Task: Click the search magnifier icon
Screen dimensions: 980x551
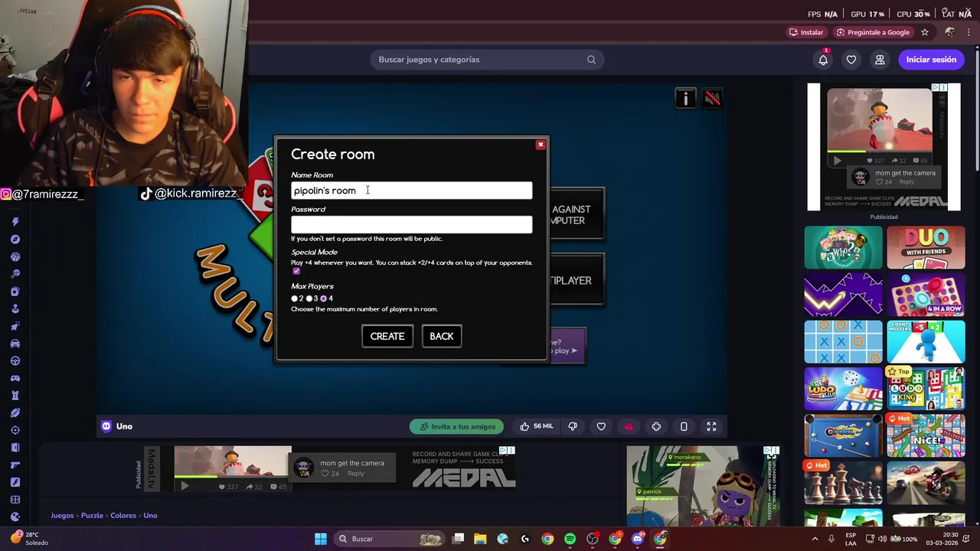Action: (591, 60)
